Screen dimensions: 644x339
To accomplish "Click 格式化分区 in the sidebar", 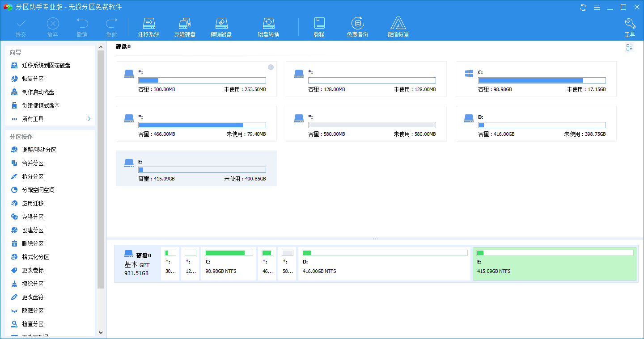I will (x=35, y=257).
